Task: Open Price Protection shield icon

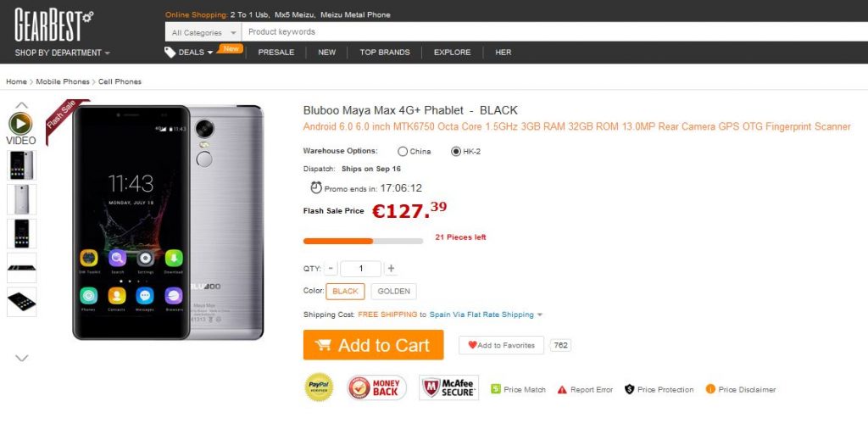Action: click(x=630, y=389)
